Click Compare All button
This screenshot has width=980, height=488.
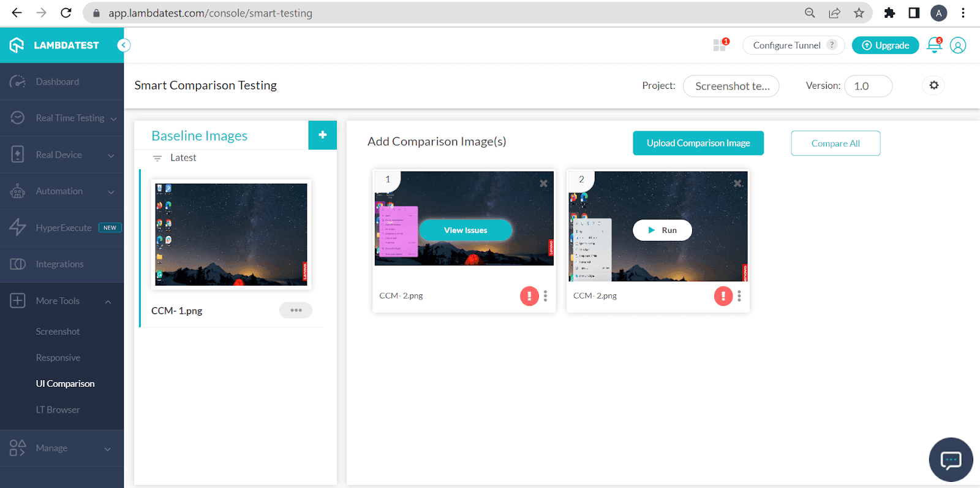tap(835, 143)
